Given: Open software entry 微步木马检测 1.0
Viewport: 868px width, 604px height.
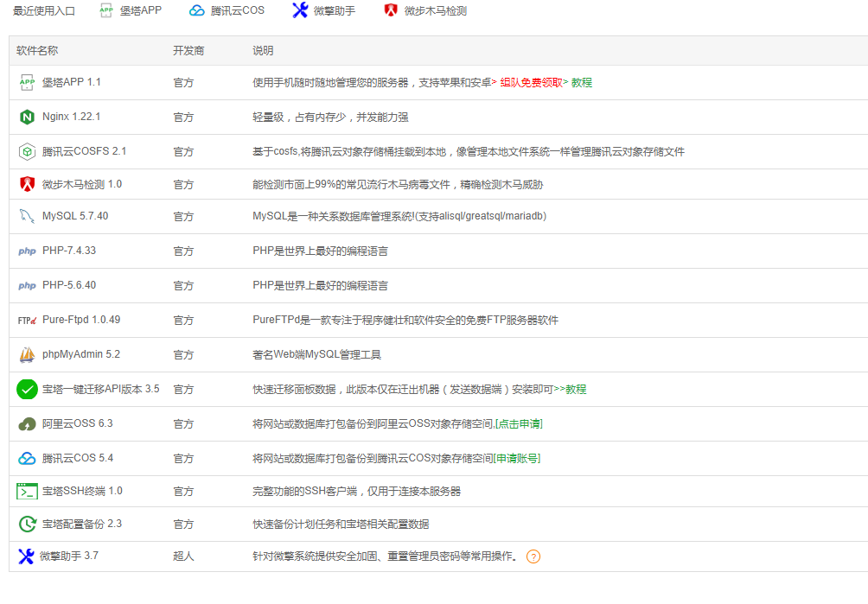Looking at the screenshot, I should [x=82, y=184].
